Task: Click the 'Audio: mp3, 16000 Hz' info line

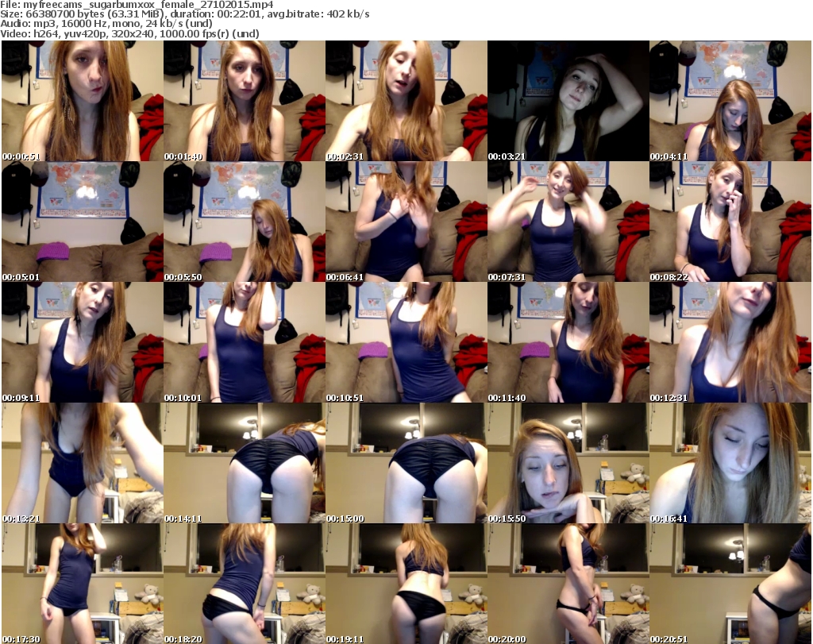Action: [x=106, y=24]
